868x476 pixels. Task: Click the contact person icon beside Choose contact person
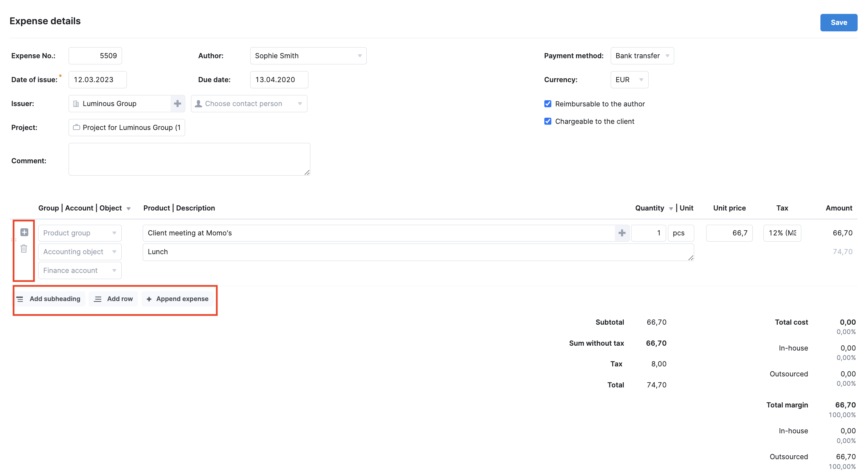(199, 103)
